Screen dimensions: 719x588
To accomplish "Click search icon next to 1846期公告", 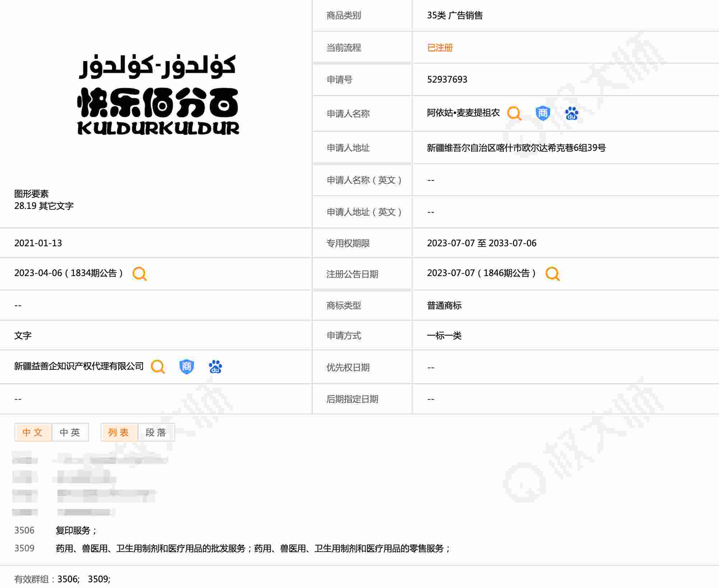I will 552,274.
